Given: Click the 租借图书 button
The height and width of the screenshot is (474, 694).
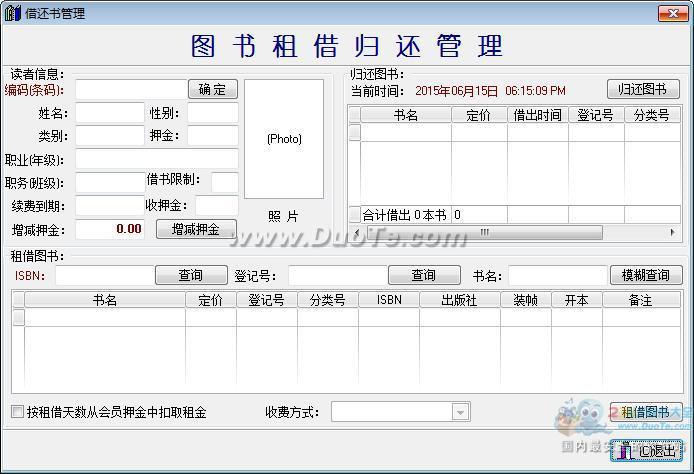Looking at the screenshot, I should 645,412.
